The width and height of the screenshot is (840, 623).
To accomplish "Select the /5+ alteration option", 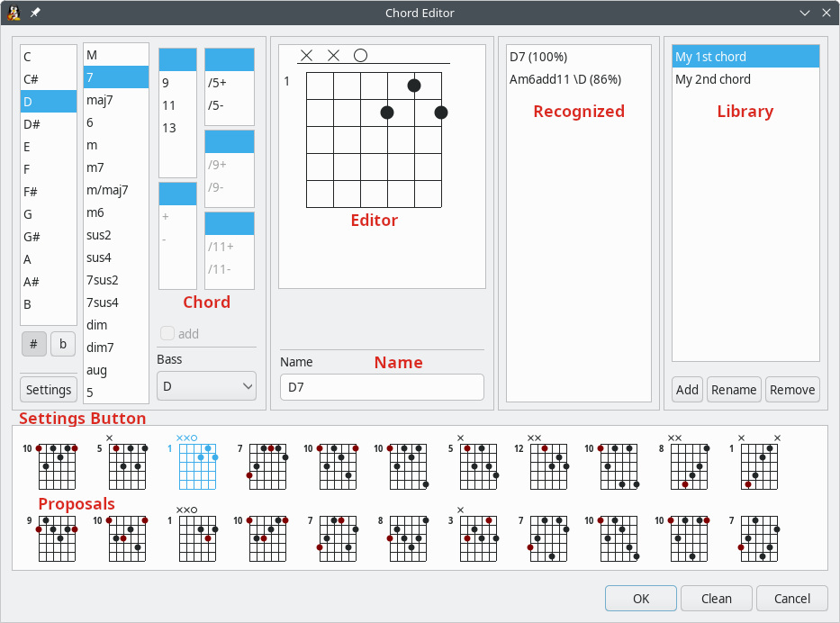I will click(x=218, y=83).
